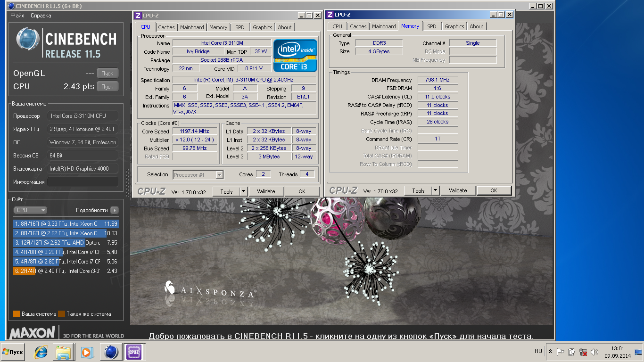Switch to Graphics tab in left CPU-Z

263,27
